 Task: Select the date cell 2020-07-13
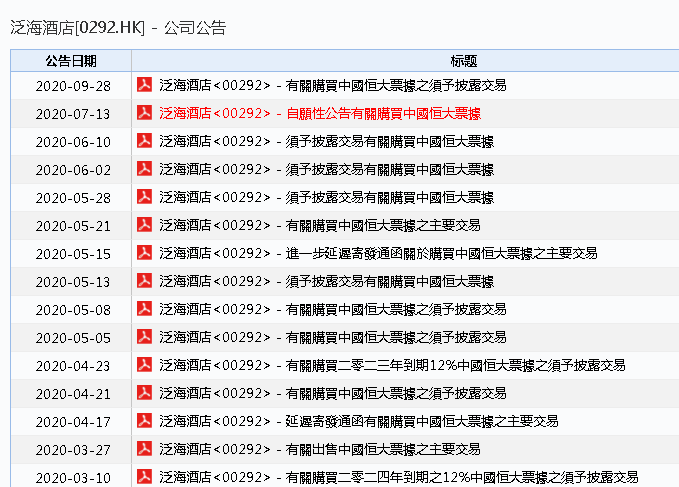pos(73,114)
